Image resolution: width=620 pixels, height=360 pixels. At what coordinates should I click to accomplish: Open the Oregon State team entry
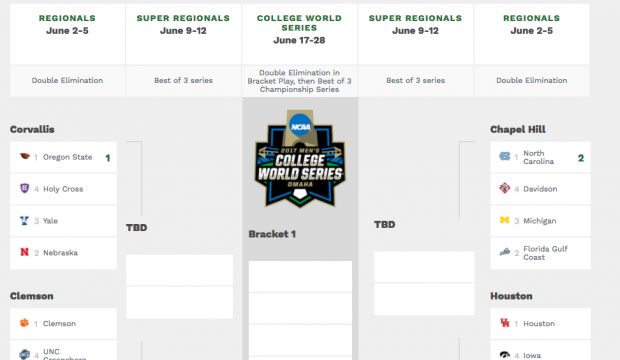[63, 157]
